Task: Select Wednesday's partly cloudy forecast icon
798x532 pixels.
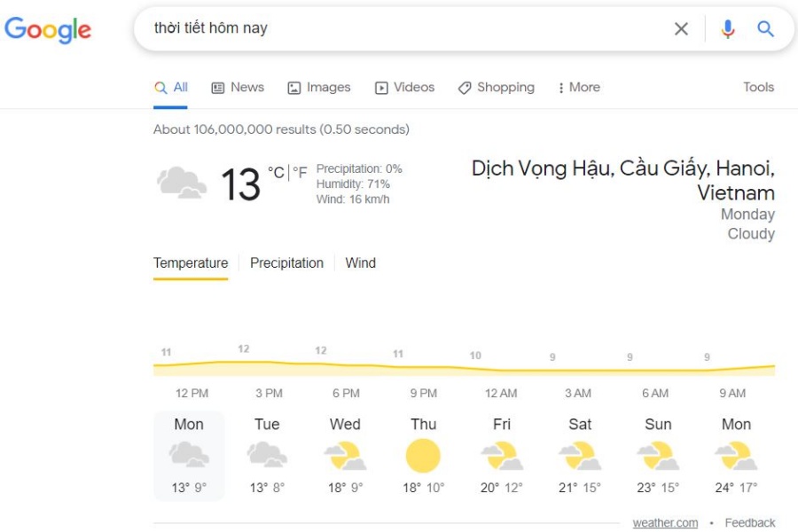Action: point(345,456)
